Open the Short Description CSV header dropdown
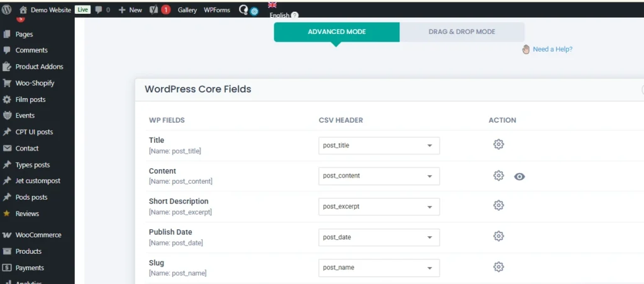This screenshot has height=284, width=644. [379, 207]
